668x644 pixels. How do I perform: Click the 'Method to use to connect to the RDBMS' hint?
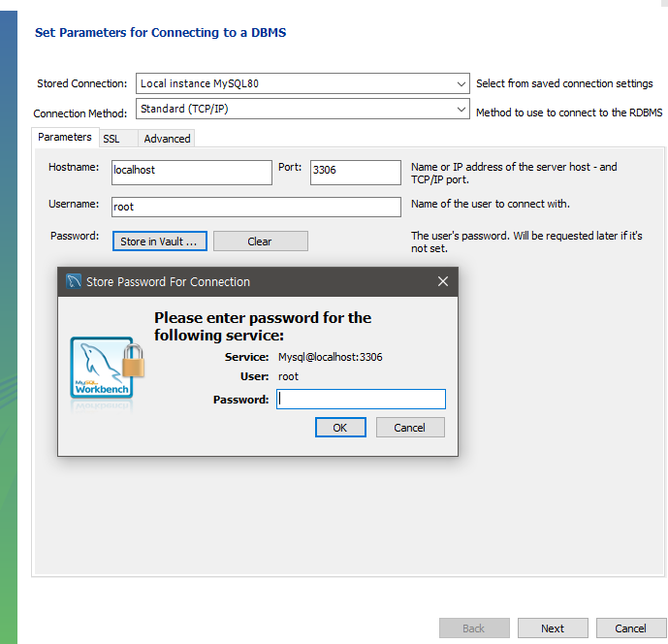[x=569, y=113]
